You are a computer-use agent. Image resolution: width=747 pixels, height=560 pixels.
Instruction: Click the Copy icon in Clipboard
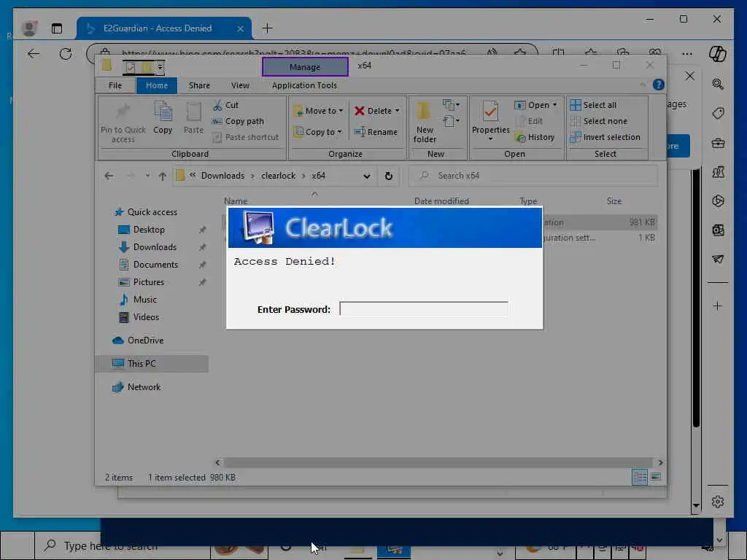point(163,112)
